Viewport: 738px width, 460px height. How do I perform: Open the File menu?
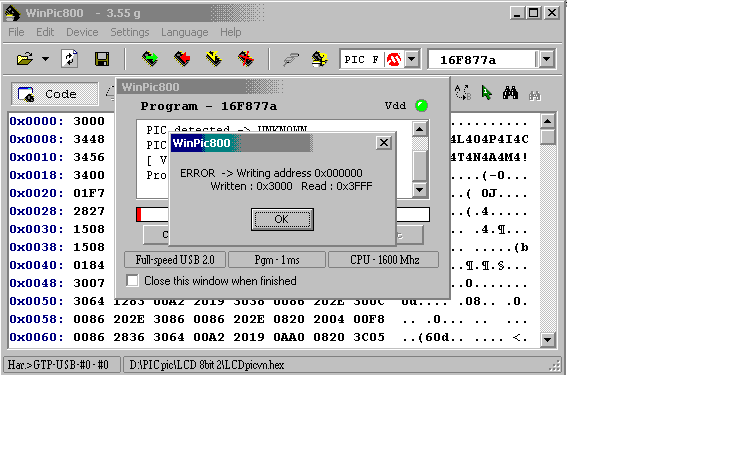pos(16,32)
